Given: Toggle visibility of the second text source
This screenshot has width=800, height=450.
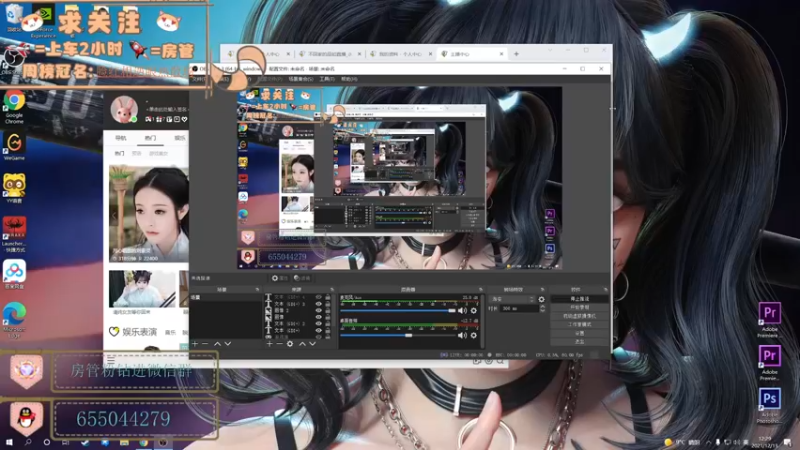Looking at the screenshot, I should point(318,304).
